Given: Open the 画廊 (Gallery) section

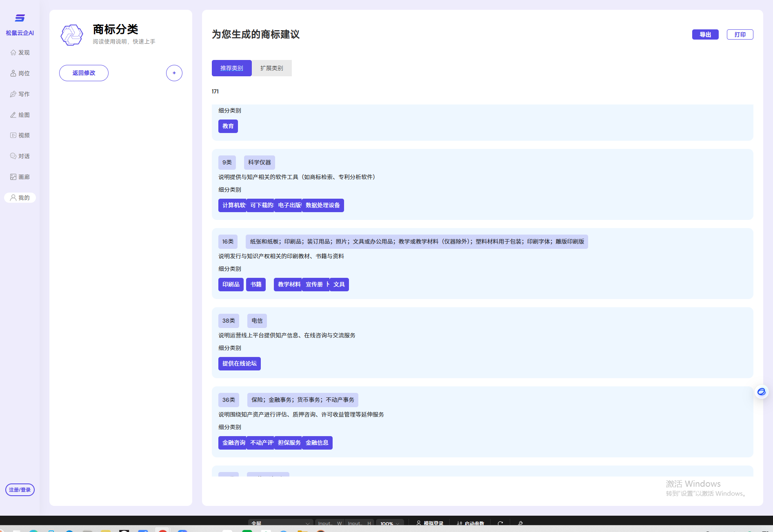Looking at the screenshot, I should [x=20, y=177].
